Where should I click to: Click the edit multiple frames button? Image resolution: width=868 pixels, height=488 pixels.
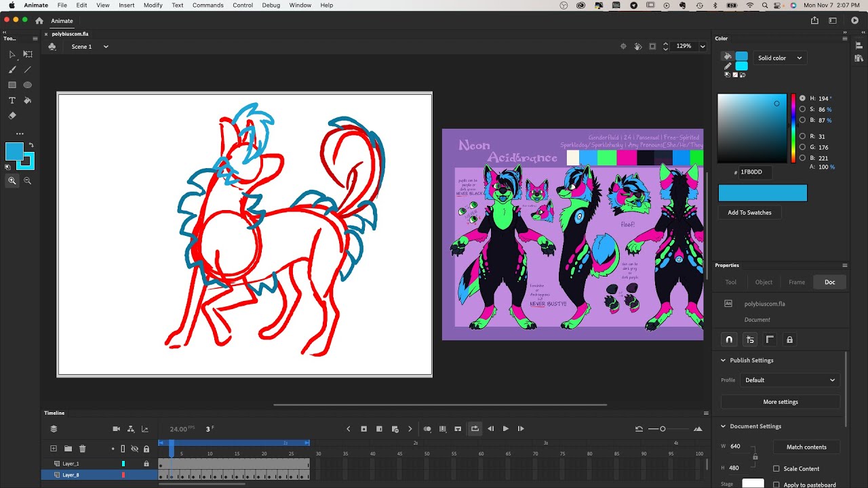443,429
